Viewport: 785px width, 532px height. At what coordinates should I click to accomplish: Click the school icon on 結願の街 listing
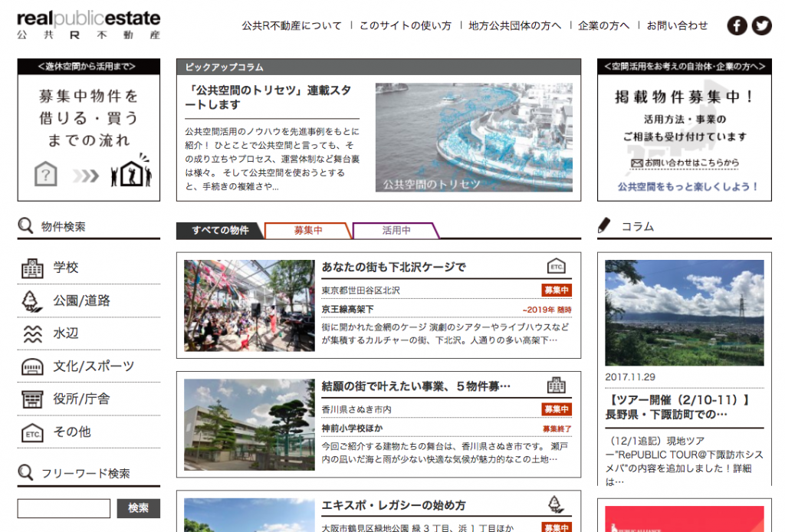pos(557,386)
